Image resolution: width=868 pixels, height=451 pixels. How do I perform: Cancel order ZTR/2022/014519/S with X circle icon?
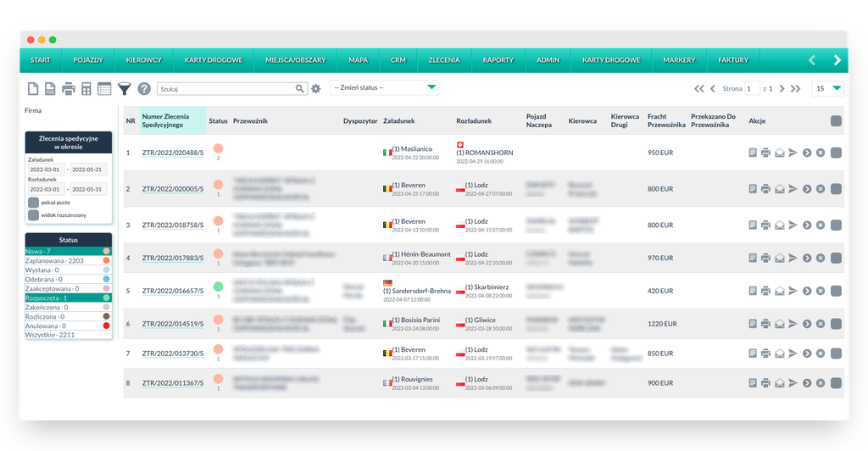tap(821, 324)
